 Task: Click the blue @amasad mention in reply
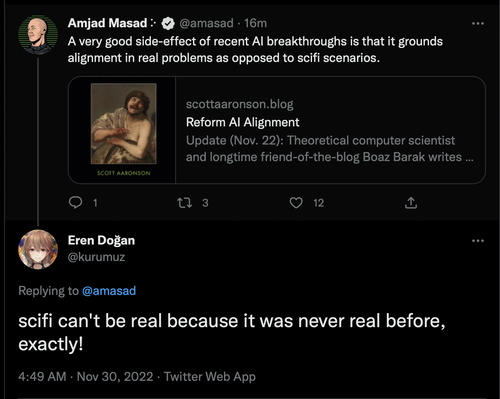click(109, 291)
